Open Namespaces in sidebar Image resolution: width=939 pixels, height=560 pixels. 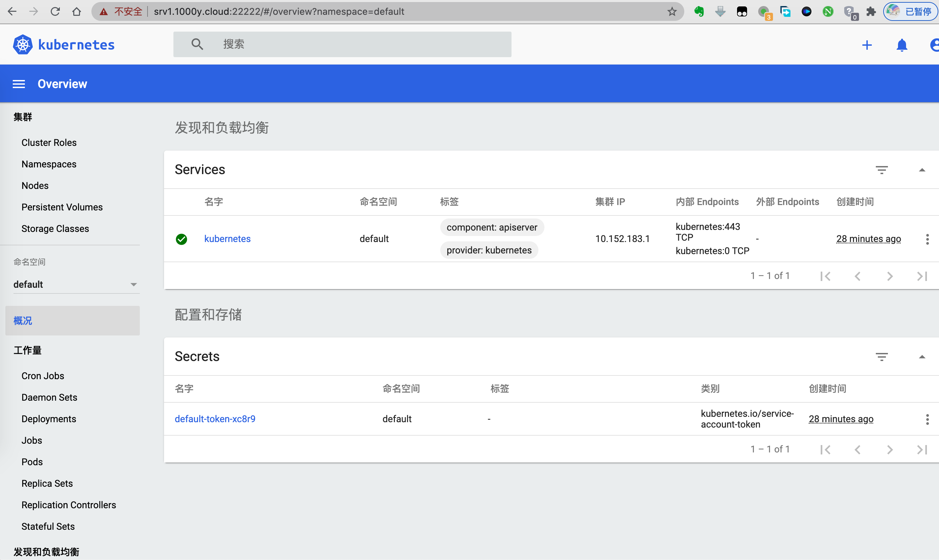click(x=49, y=164)
